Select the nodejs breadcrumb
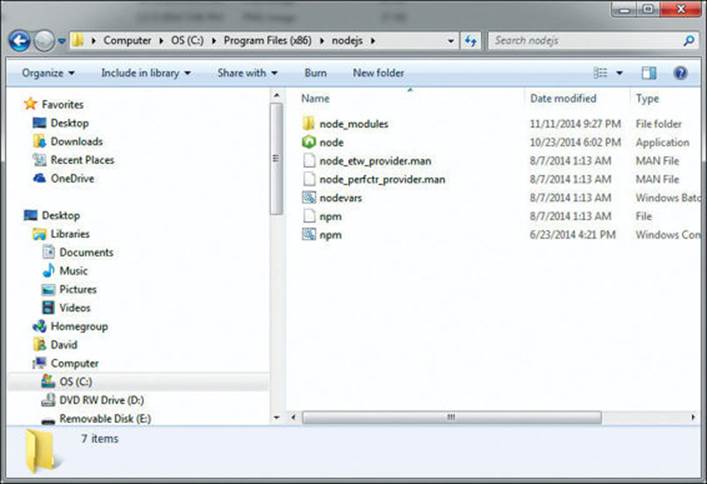 click(x=347, y=41)
